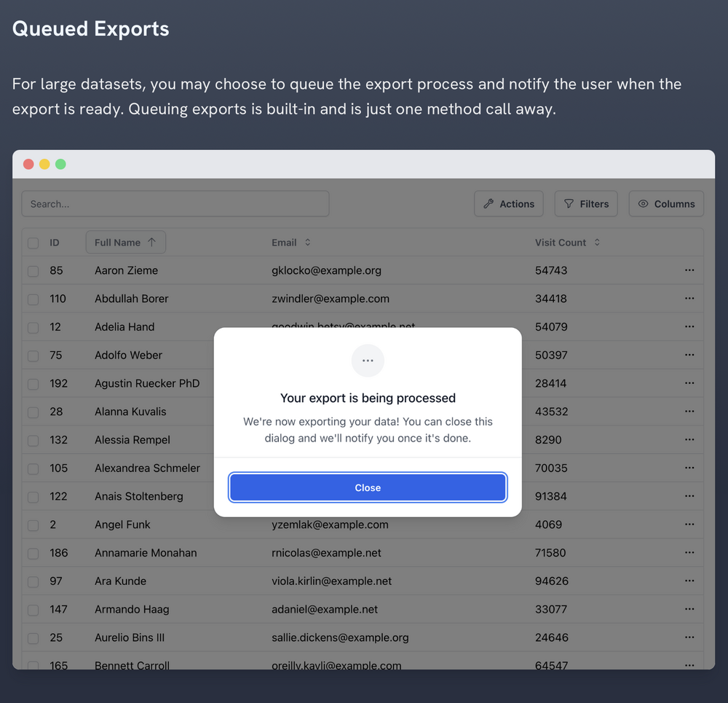728x703 pixels.
Task: Close the export processing dialog
Action: pyautogui.click(x=367, y=487)
